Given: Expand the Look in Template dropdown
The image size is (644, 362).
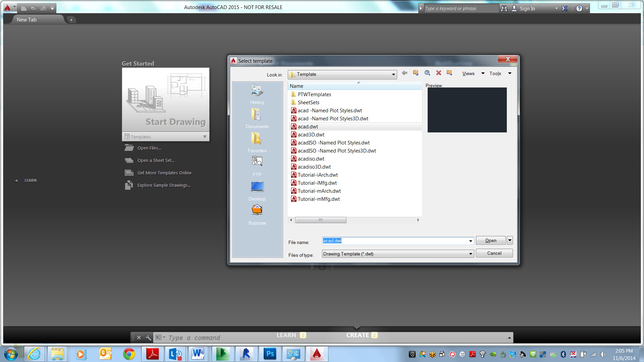Looking at the screenshot, I should 393,74.
